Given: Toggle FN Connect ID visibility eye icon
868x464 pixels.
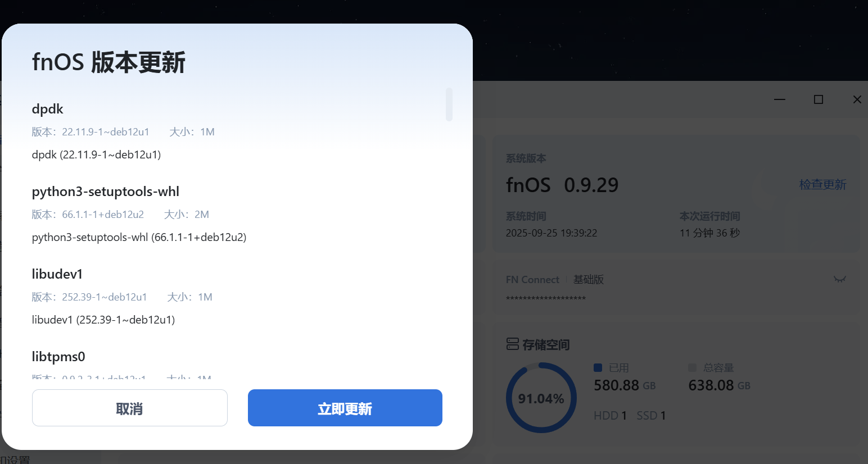Looking at the screenshot, I should point(840,279).
